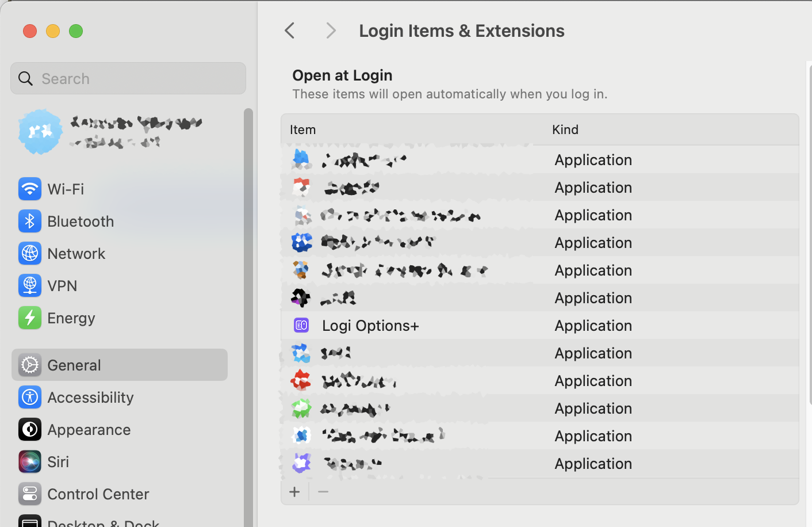
Task: Go forward with the right chevron
Action: (x=331, y=30)
